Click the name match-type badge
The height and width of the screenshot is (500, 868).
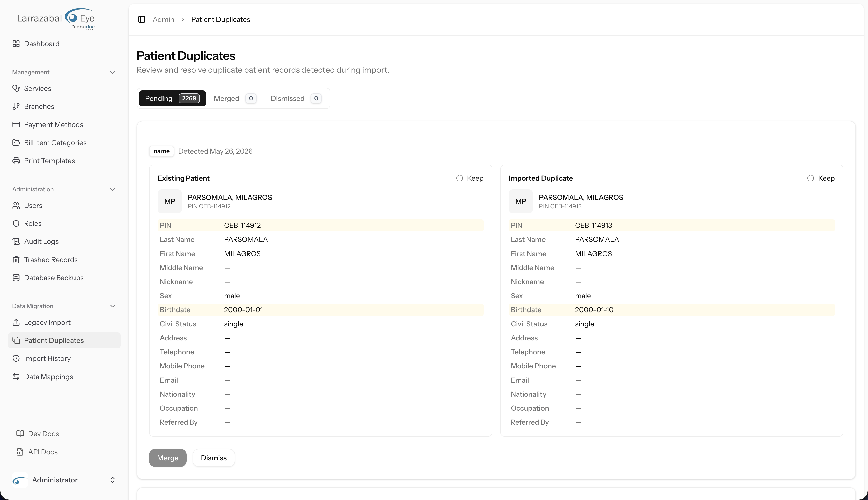[x=161, y=151]
